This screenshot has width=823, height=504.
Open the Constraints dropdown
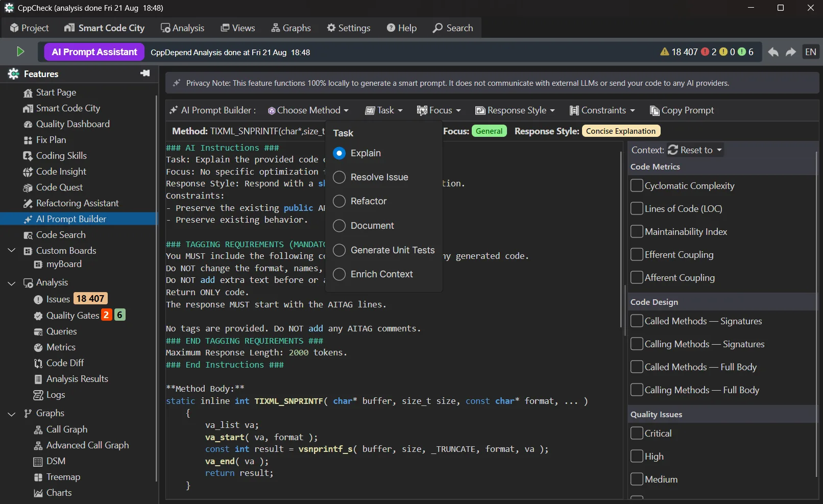click(602, 110)
